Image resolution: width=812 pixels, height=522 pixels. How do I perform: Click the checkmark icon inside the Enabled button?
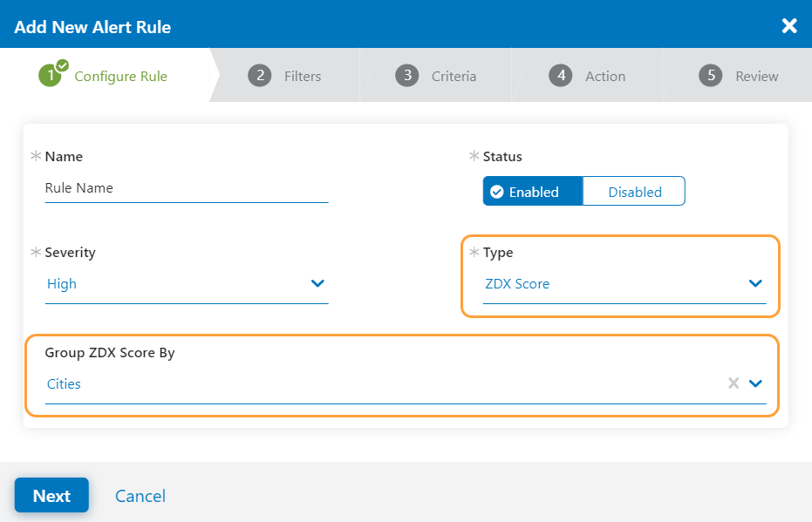pos(497,191)
